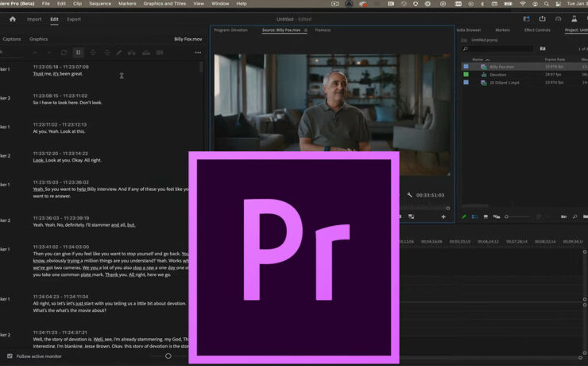Select the Captions tab in Text panel

[x=12, y=39]
